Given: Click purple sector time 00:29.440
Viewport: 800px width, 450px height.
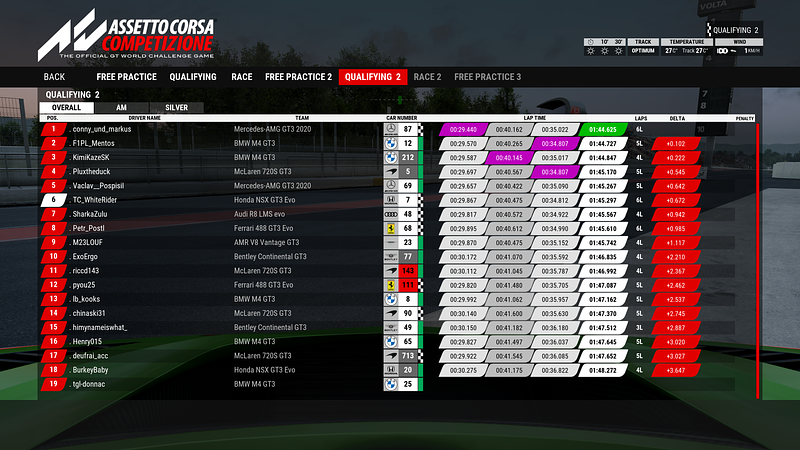Looking at the screenshot, I should pos(463,130).
